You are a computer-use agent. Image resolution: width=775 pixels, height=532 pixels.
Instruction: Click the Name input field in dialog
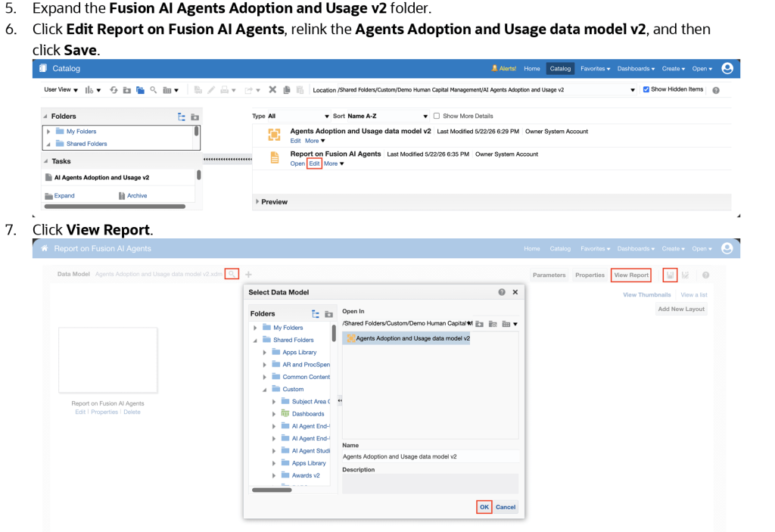pyautogui.click(x=430, y=456)
